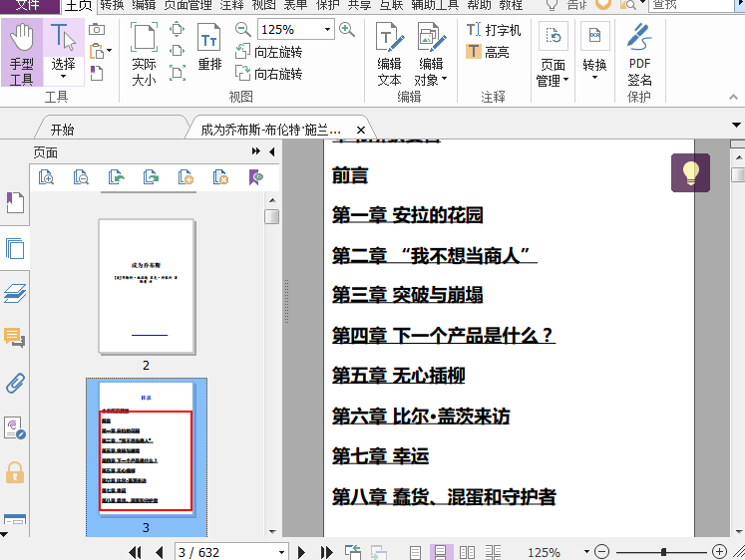745x560 pixels.
Task: Select the Hand tool (手型工具)
Action: pyautogui.click(x=22, y=53)
